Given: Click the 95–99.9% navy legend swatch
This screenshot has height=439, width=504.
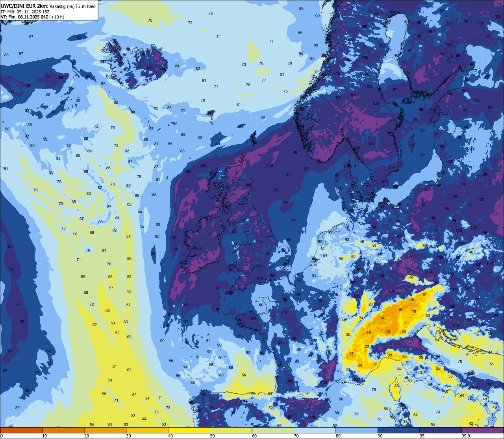Looking at the screenshot, I should (x=441, y=430).
